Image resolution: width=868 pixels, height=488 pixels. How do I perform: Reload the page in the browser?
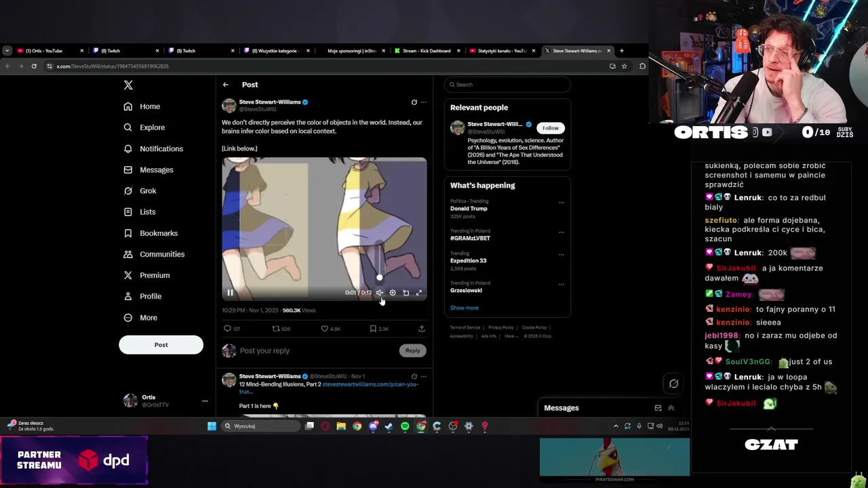click(x=34, y=66)
